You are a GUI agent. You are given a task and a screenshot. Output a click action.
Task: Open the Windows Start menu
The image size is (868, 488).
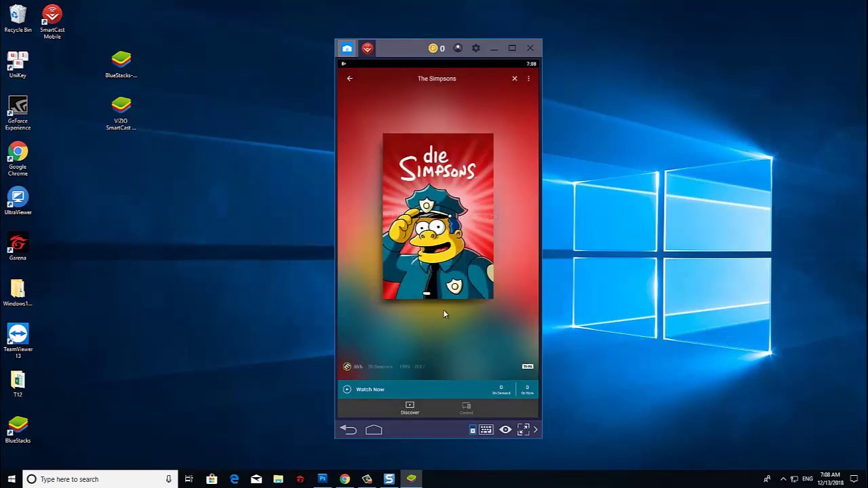(11, 479)
